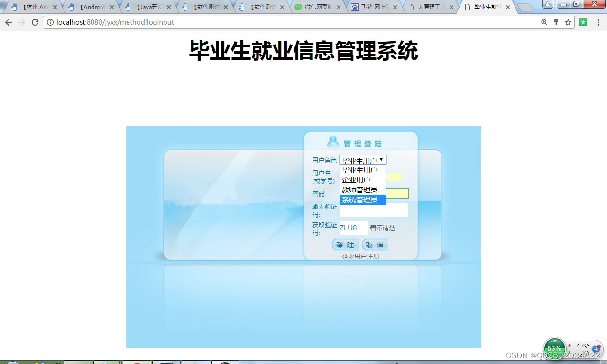This screenshot has width=607, height=364.
Task: Switch to the 太原理工 tab
Action: point(432,7)
